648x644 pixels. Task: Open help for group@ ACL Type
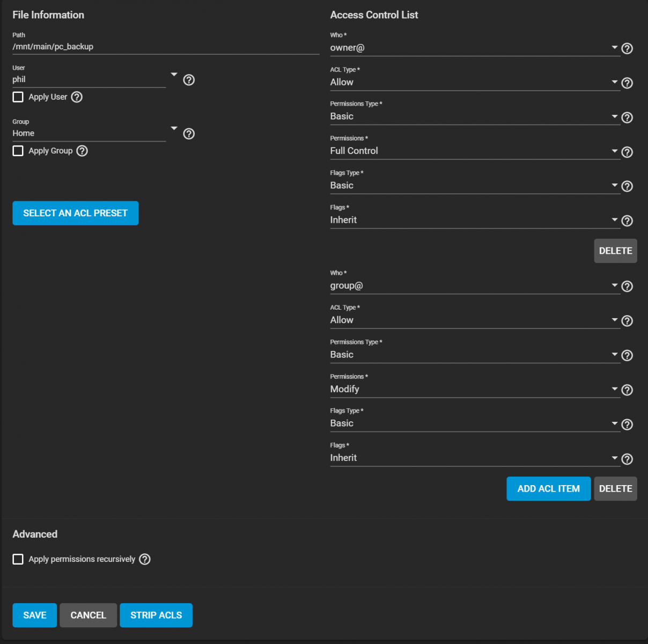click(x=627, y=321)
